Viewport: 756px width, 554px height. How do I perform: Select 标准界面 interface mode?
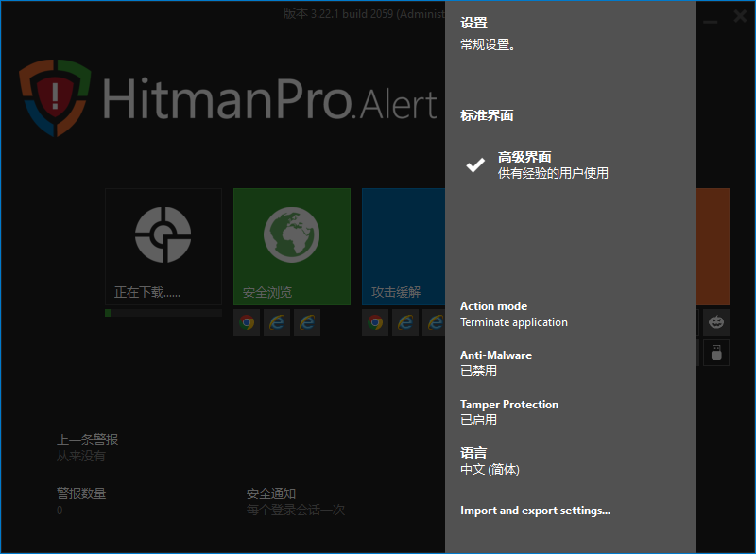(x=487, y=115)
